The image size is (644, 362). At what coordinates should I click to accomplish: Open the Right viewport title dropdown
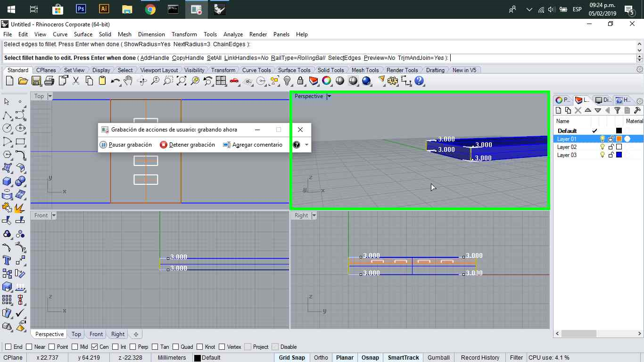click(314, 215)
